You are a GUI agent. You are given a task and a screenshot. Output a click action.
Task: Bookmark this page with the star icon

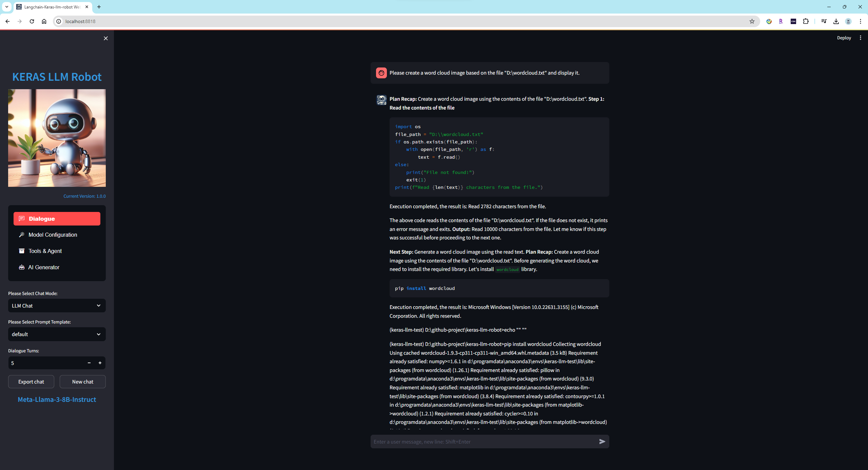click(752, 21)
